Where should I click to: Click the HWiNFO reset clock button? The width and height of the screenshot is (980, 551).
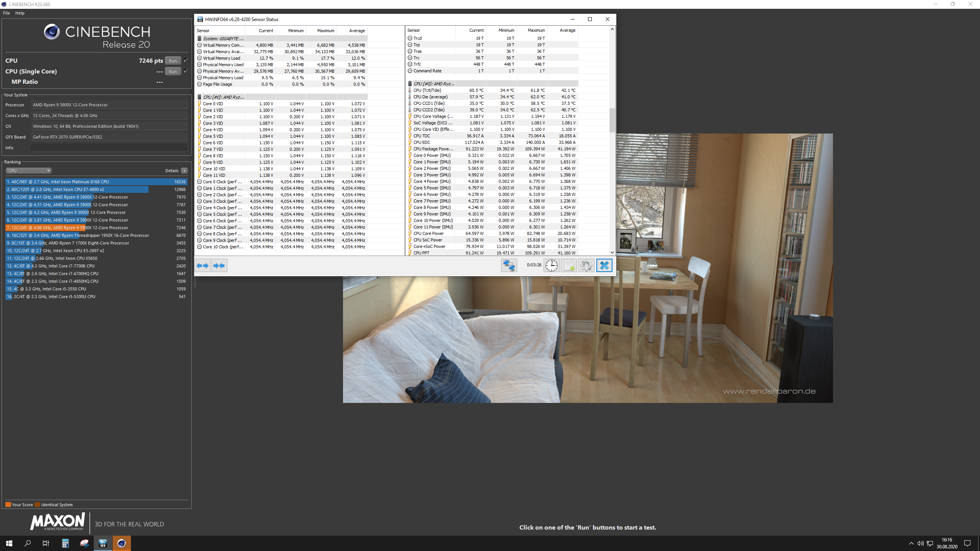coord(552,266)
